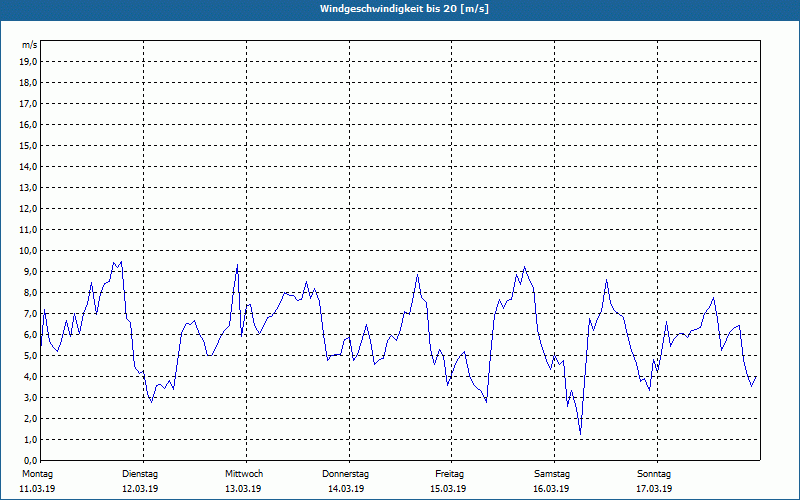Click the date '16.03.19'
Image resolution: width=800 pixels, height=500 pixels.
pyautogui.click(x=551, y=489)
